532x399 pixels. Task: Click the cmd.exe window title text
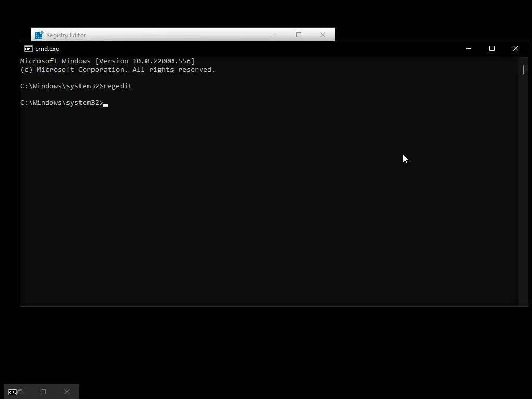click(47, 49)
